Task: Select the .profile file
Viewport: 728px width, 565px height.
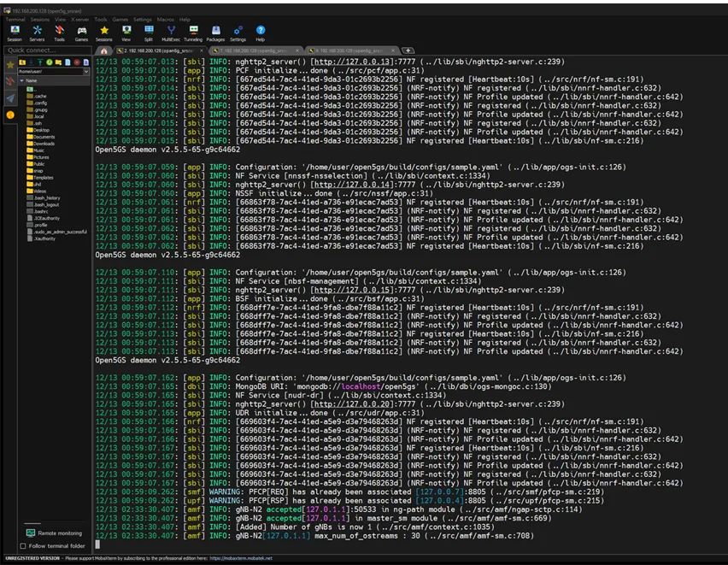Action: point(37,226)
